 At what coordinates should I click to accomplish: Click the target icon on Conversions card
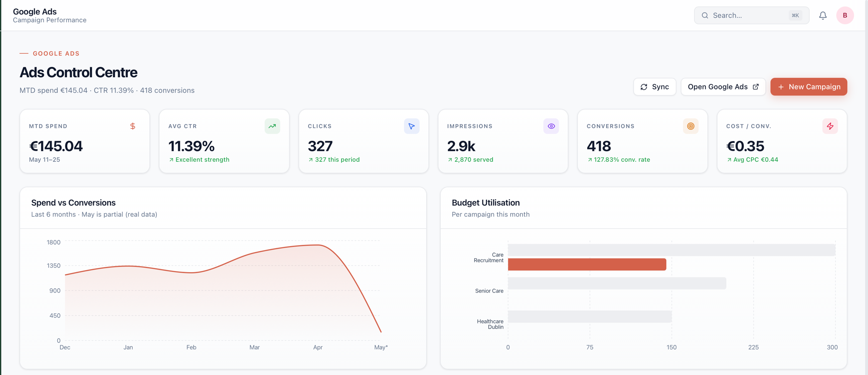(690, 126)
